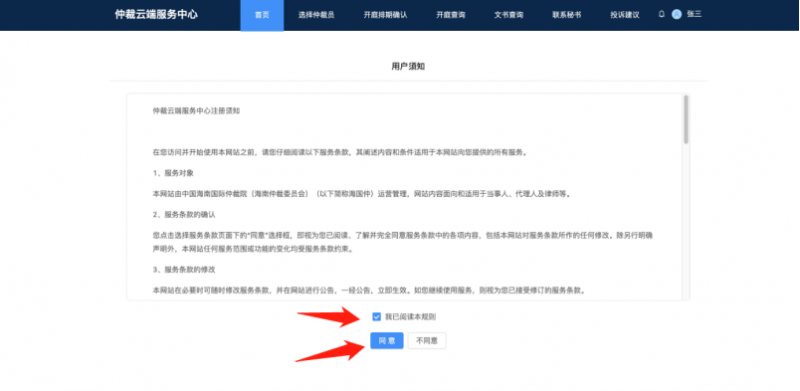Open 文书查询 in navigation
The image size is (800, 391).
[509, 15]
